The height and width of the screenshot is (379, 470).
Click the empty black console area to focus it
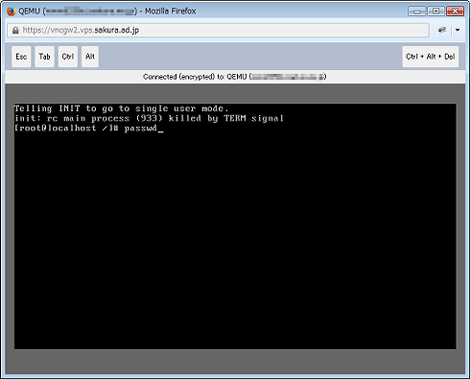click(x=235, y=240)
